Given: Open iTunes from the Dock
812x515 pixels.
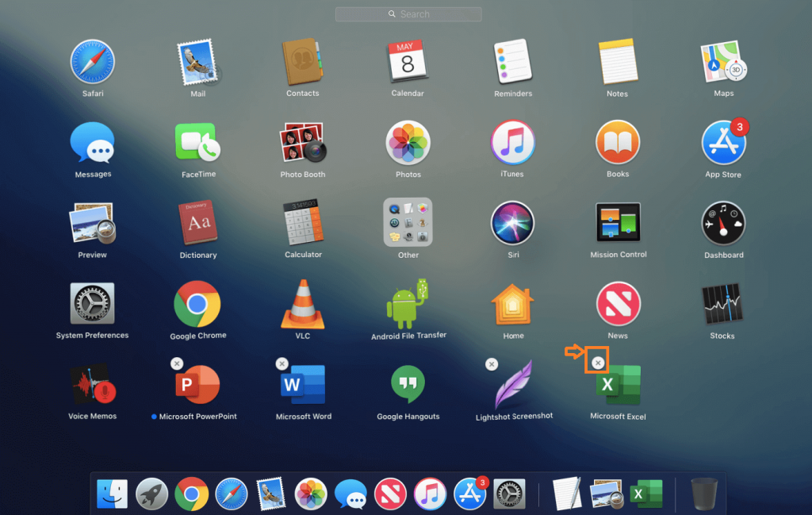Looking at the screenshot, I should click(430, 494).
